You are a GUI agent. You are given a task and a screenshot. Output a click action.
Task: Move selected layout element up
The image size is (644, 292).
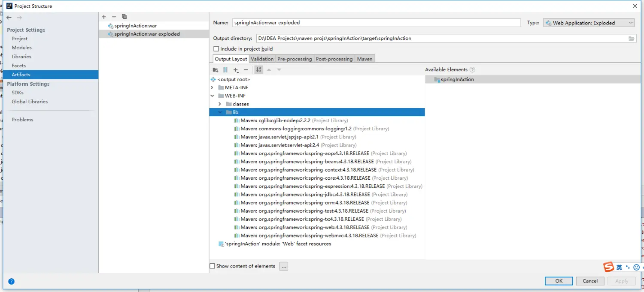269,69
